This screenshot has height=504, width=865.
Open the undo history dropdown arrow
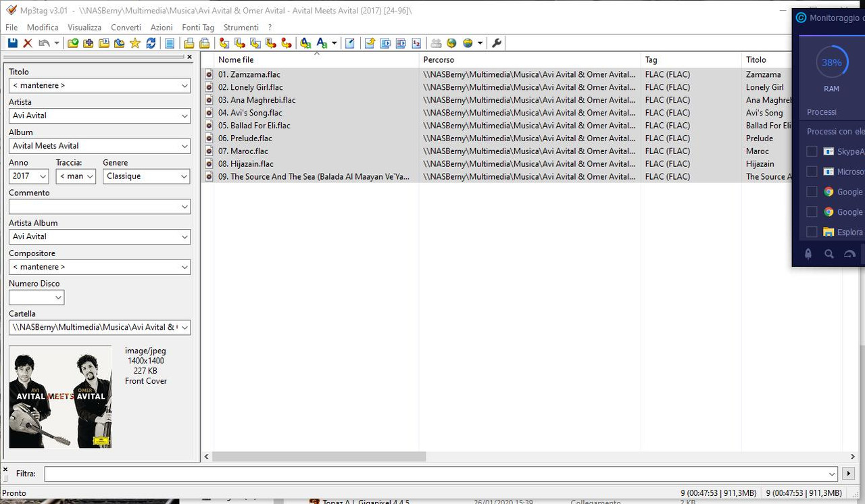click(57, 43)
